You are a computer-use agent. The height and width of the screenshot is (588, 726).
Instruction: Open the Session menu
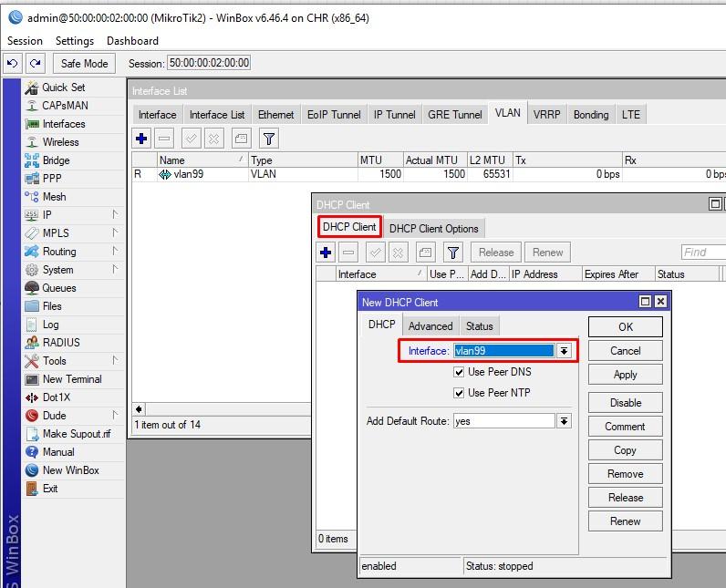click(25, 41)
